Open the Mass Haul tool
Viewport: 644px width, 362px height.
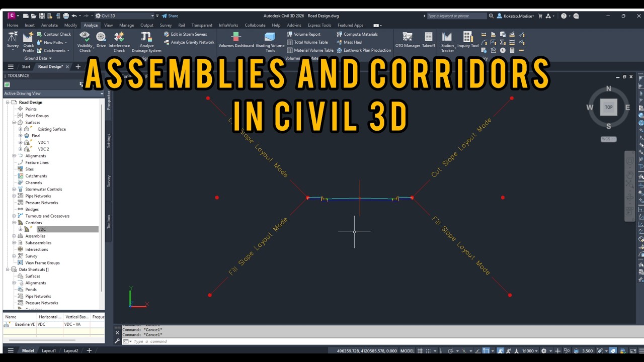(350, 42)
